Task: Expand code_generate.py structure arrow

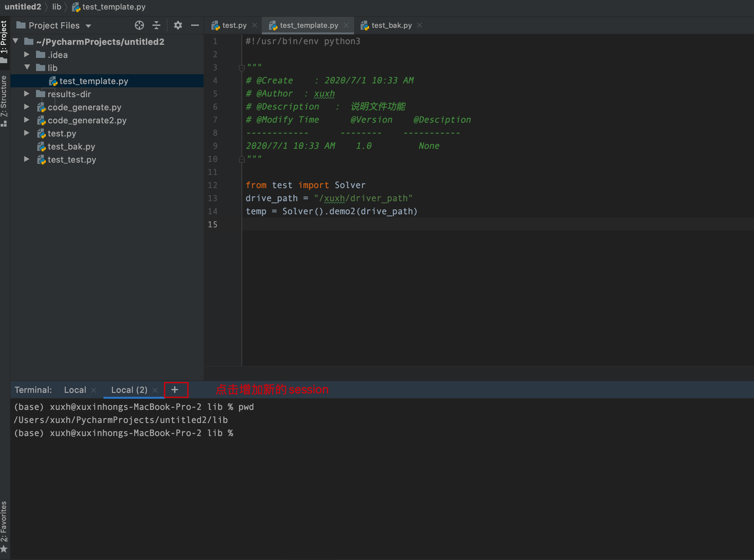Action: coord(27,107)
